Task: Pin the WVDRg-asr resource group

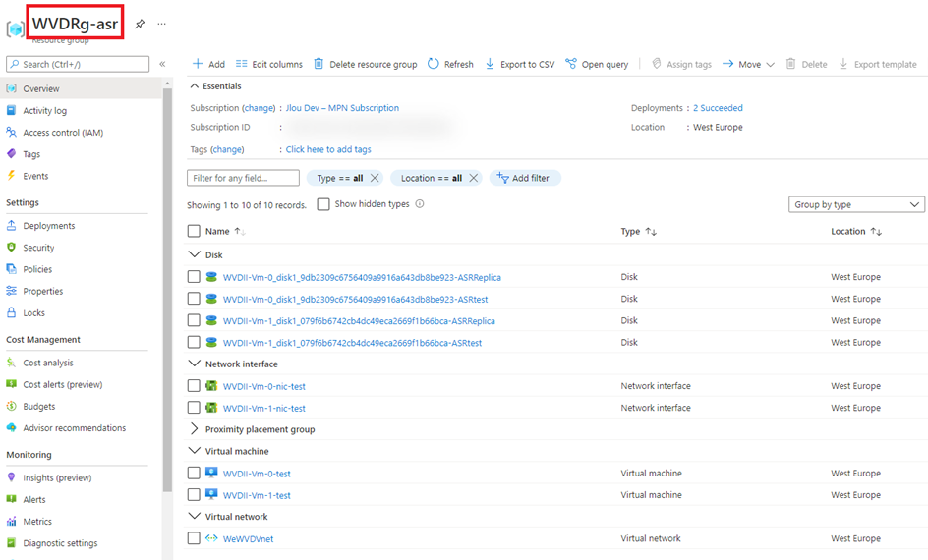Action: [140, 24]
